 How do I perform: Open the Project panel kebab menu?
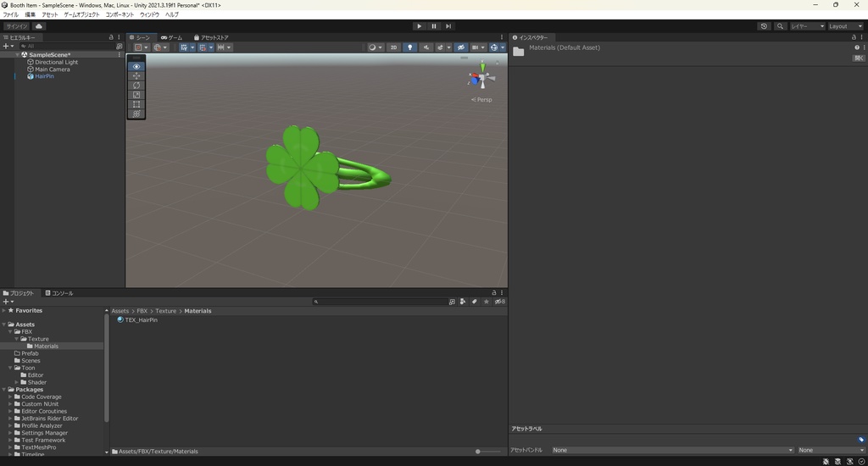(x=502, y=293)
